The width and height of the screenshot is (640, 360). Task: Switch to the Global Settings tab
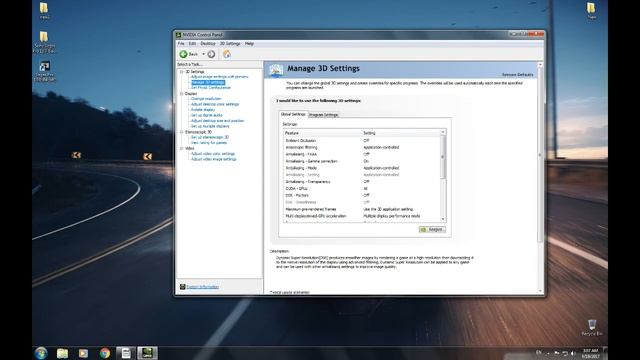point(293,115)
